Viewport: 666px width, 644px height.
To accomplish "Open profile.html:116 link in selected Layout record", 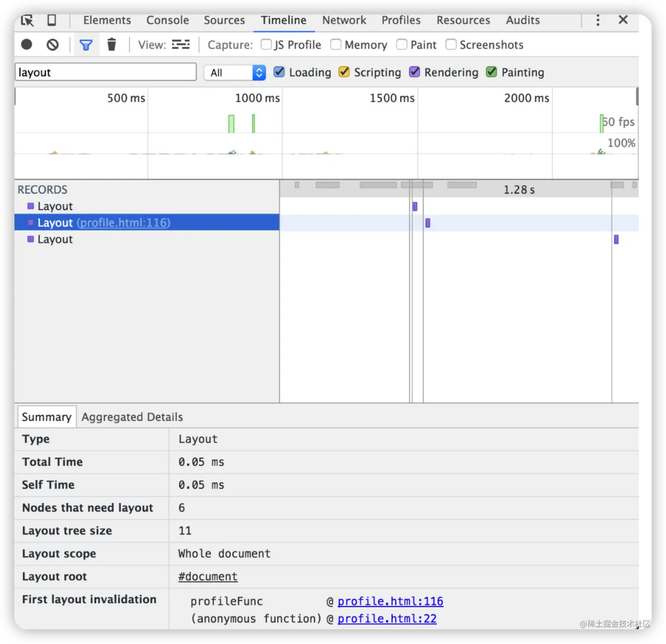I will coord(123,223).
